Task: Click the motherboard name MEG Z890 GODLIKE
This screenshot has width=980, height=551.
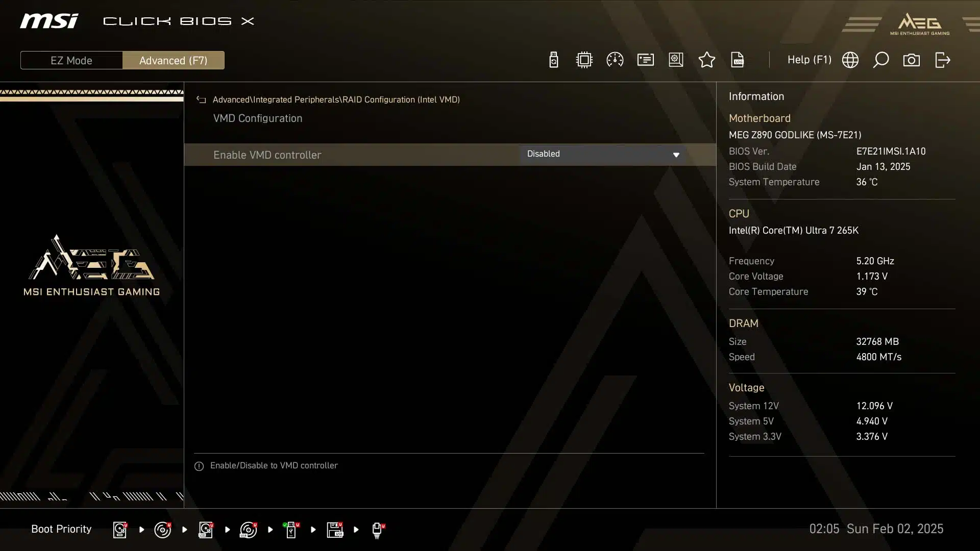Action: (x=795, y=135)
